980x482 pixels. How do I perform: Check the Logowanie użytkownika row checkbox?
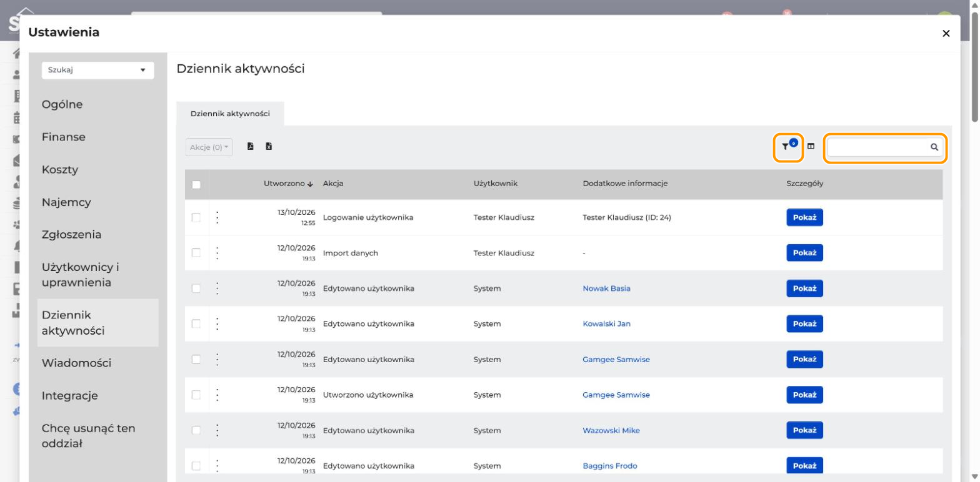pyautogui.click(x=196, y=217)
